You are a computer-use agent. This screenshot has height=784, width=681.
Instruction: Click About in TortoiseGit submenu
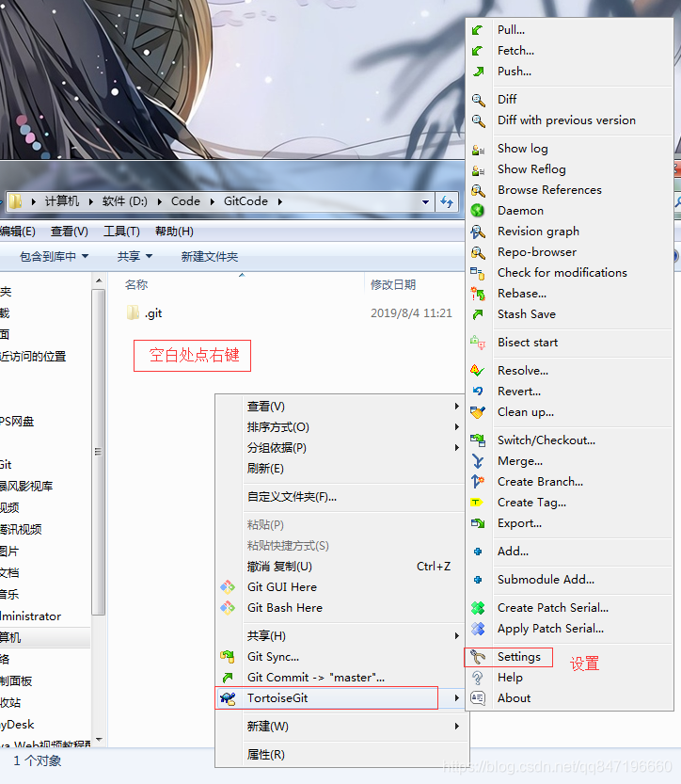(x=515, y=698)
